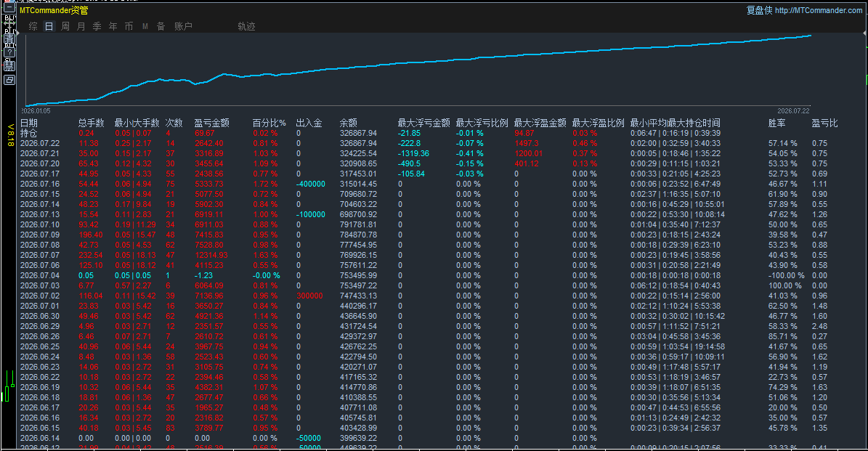Open the http://MTCommander.com link
Image resolution: width=868 pixels, height=451 pixels.
coord(818,10)
